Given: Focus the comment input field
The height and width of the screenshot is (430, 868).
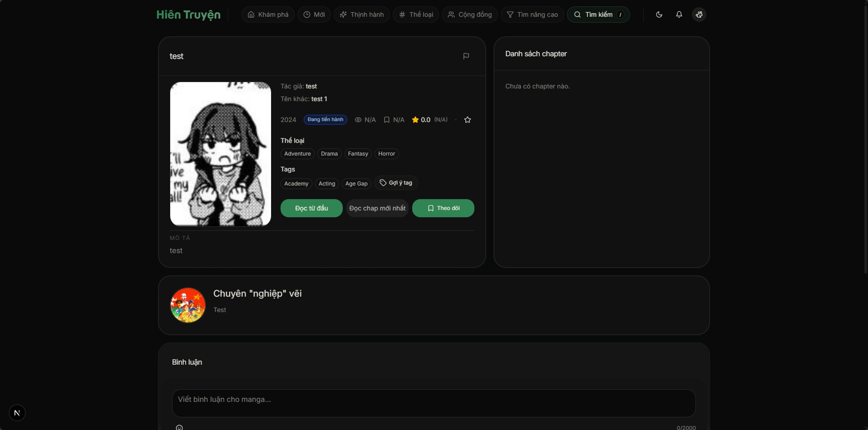Looking at the screenshot, I should click(434, 403).
